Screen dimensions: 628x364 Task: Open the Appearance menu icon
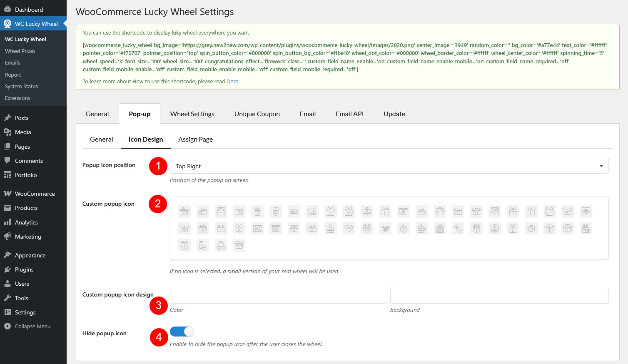[x=7, y=256]
